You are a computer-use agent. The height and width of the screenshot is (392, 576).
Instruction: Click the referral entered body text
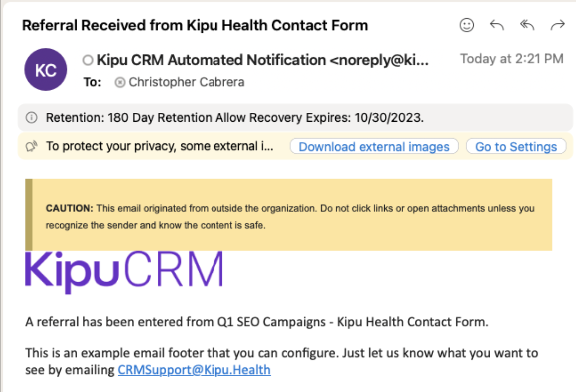257,322
